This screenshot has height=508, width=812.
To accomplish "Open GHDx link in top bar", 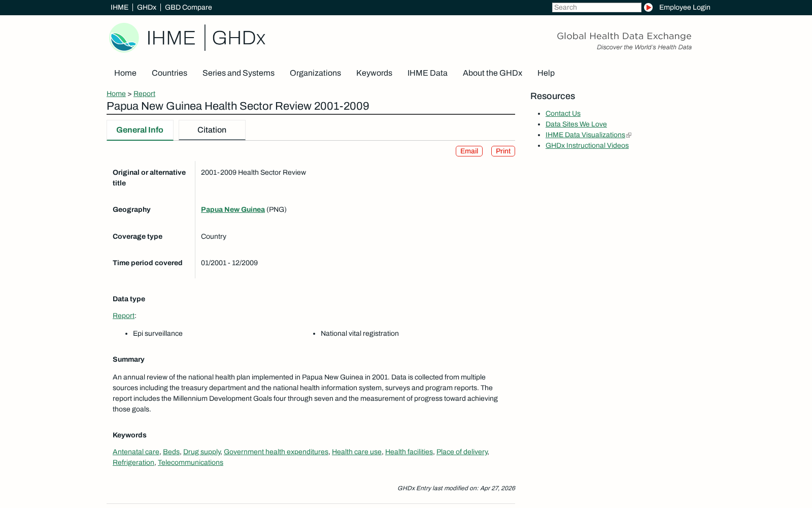I will [x=147, y=7].
